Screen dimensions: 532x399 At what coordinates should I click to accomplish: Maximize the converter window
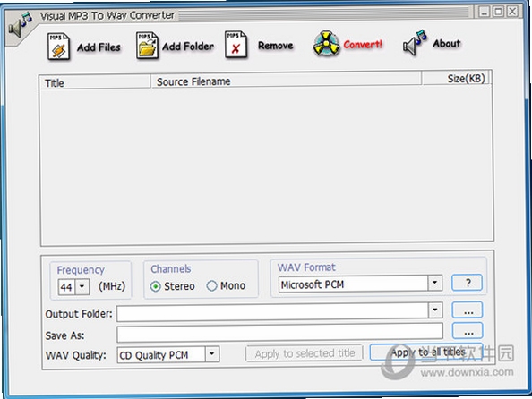tap(498, 12)
